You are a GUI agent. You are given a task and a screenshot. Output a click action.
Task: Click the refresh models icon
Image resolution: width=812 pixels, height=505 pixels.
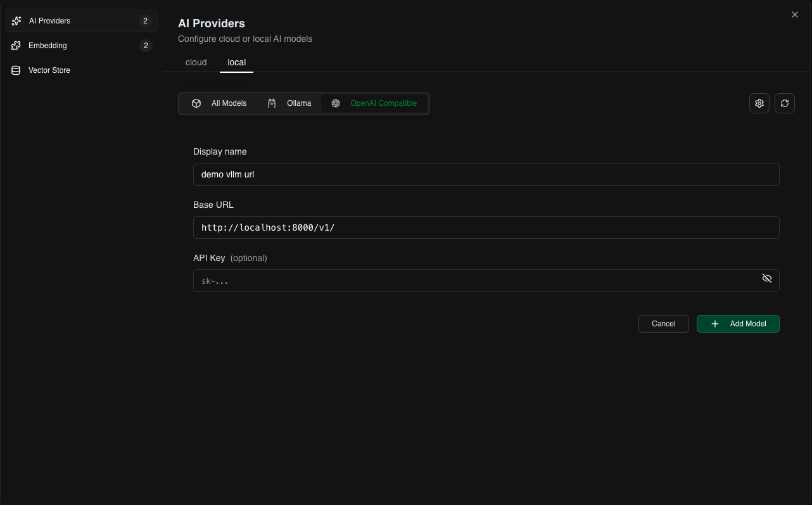tap(784, 103)
